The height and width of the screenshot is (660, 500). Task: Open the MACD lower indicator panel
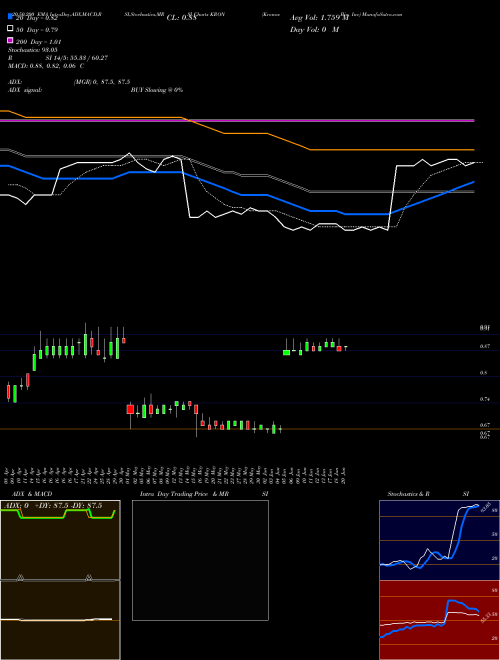pyautogui.click(x=60, y=620)
